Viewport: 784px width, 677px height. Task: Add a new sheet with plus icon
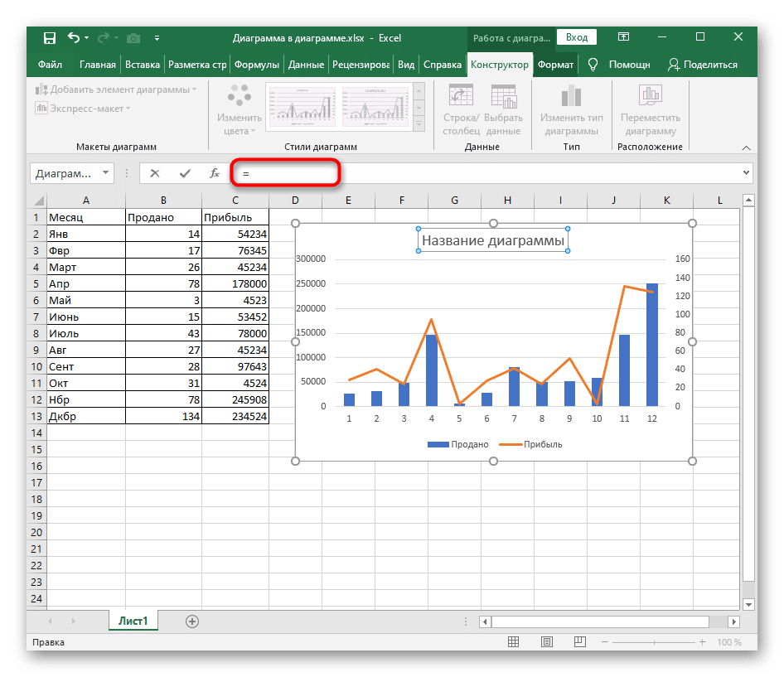click(192, 621)
